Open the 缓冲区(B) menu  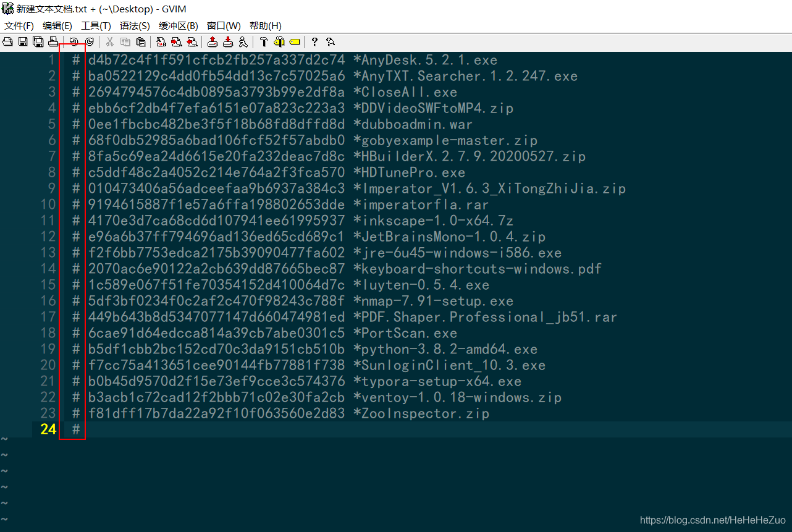point(179,25)
